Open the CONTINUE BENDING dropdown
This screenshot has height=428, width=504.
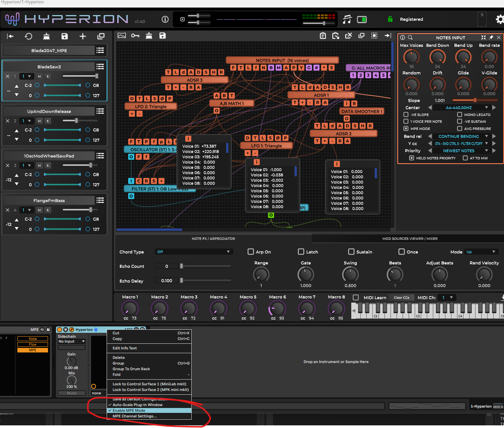click(462, 136)
